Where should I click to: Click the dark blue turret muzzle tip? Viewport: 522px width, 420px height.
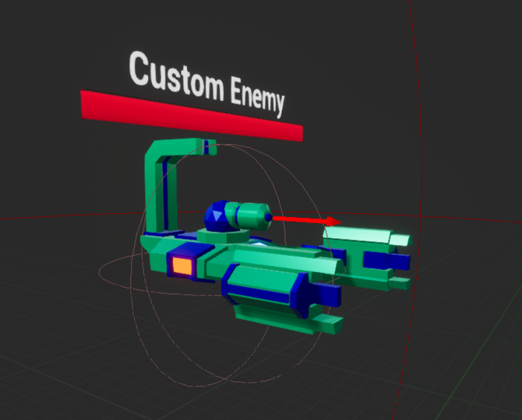coord(268,217)
